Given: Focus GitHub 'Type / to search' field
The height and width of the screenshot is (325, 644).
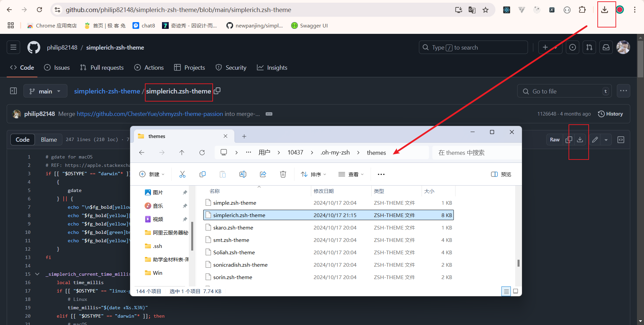Looking at the screenshot, I should [x=473, y=48].
